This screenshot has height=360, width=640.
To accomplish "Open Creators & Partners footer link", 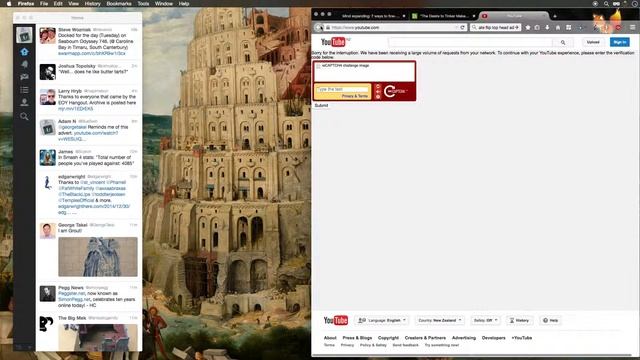I will 425,338.
